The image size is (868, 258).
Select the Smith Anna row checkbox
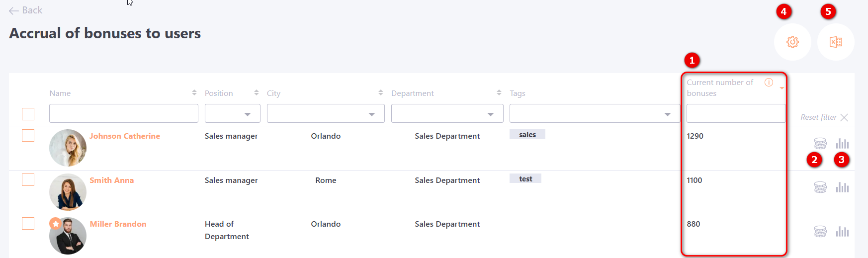point(28,179)
